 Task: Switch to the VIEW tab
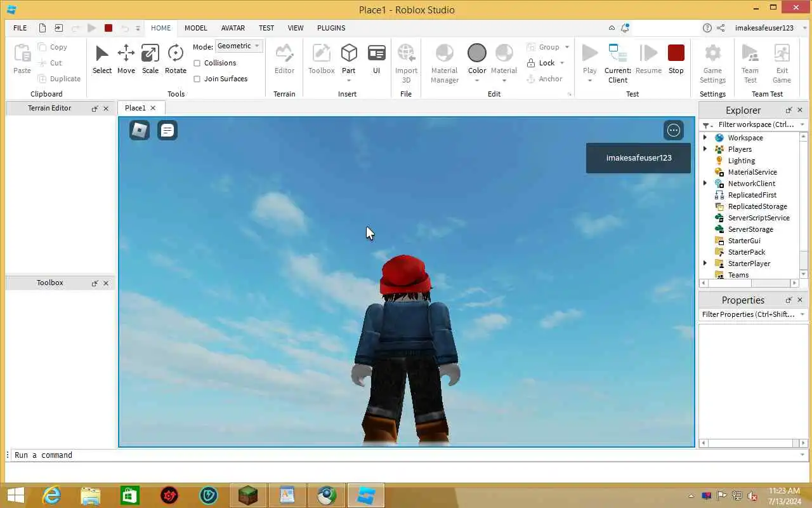(296, 28)
